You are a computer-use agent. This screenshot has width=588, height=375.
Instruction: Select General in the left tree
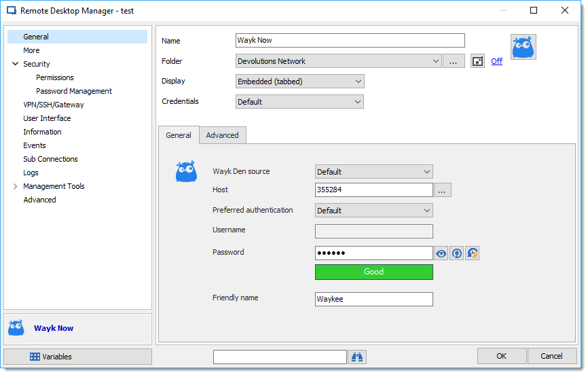[x=77, y=37]
